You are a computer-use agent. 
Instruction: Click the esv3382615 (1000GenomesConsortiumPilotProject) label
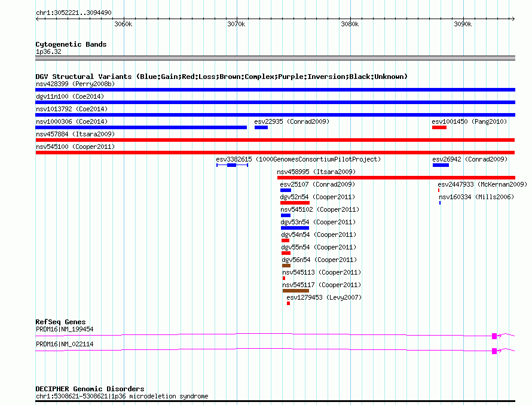pyautogui.click(x=298, y=159)
